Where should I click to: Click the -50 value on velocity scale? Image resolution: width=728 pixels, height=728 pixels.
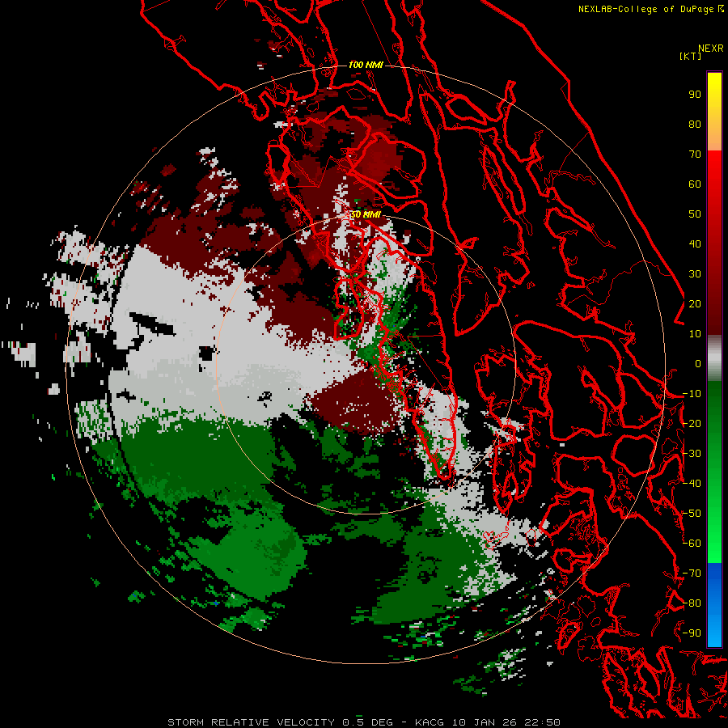[692, 514]
